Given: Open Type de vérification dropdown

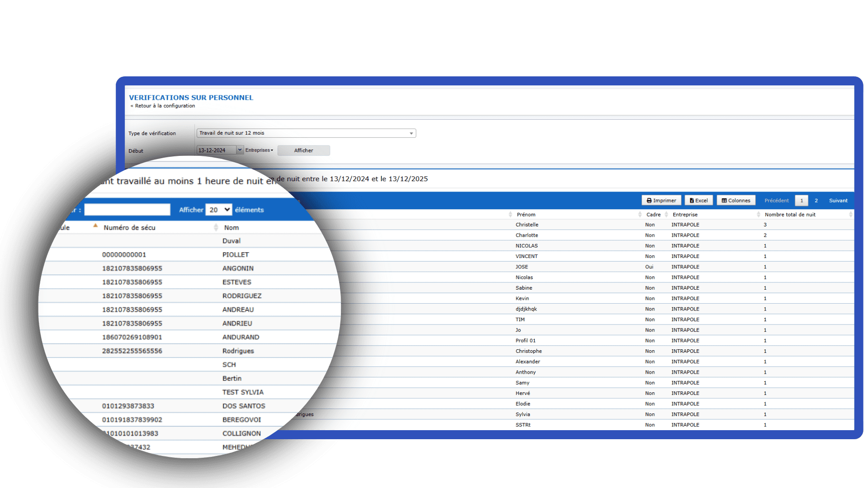Looking at the screenshot, I should [306, 133].
